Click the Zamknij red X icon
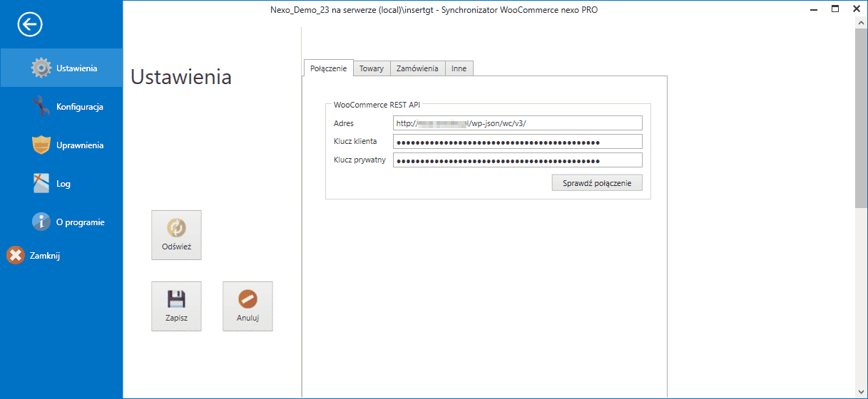This screenshot has height=399, width=868. (15, 255)
